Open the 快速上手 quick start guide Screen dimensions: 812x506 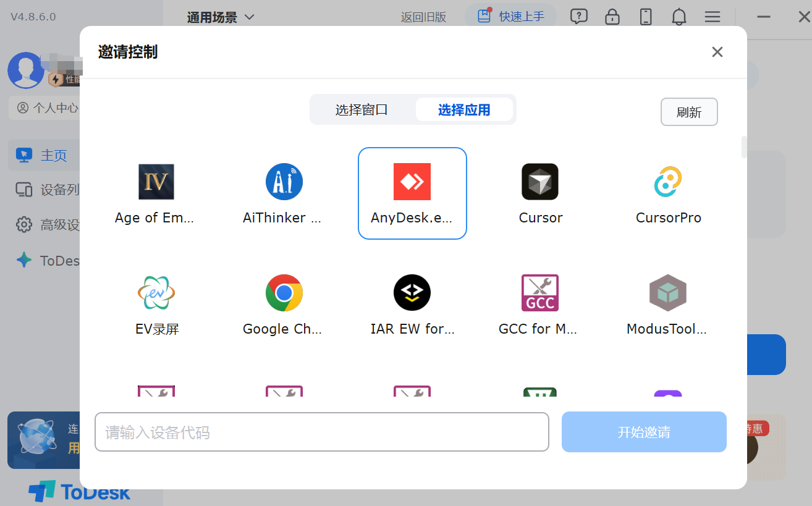point(510,17)
